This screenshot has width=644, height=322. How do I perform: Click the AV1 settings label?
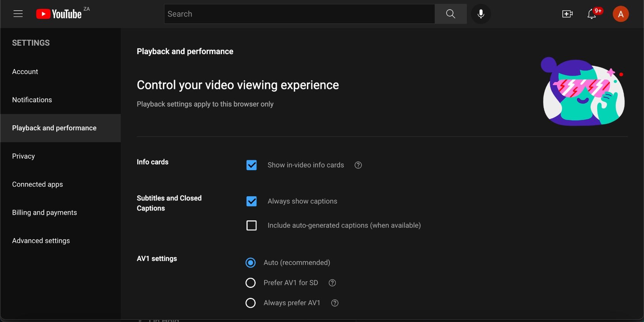[x=157, y=259]
